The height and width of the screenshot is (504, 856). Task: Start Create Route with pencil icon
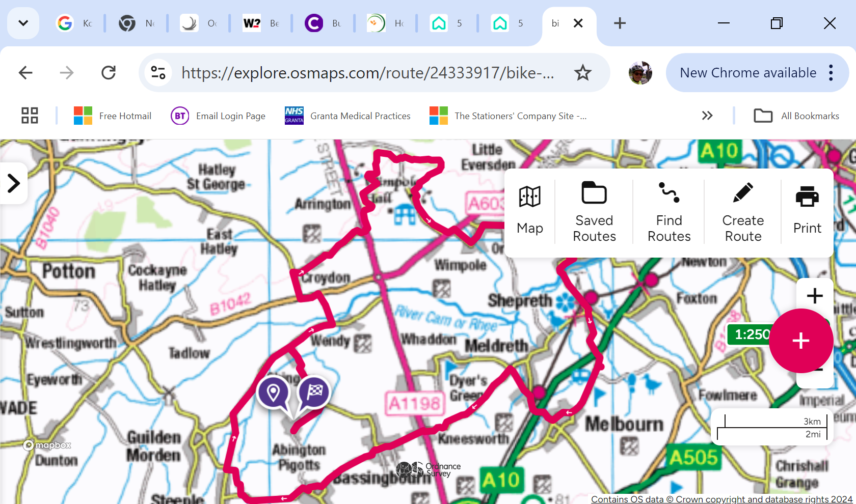[x=743, y=211]
